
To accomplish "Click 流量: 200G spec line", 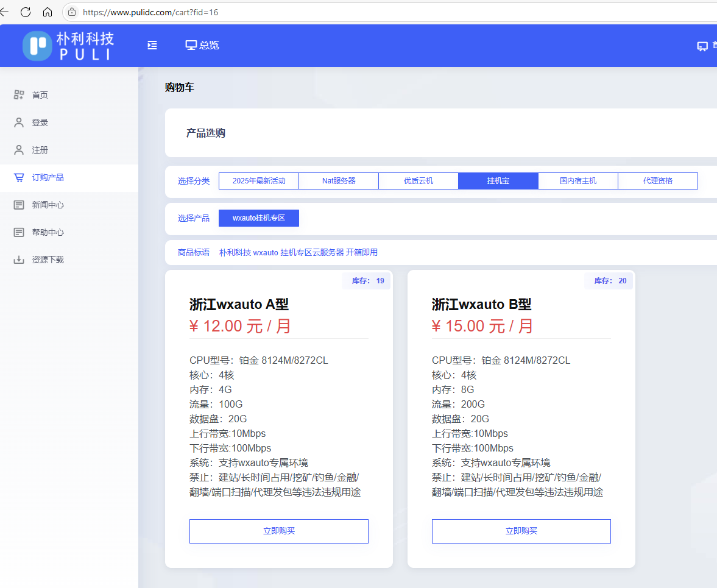I will [459, 404].
